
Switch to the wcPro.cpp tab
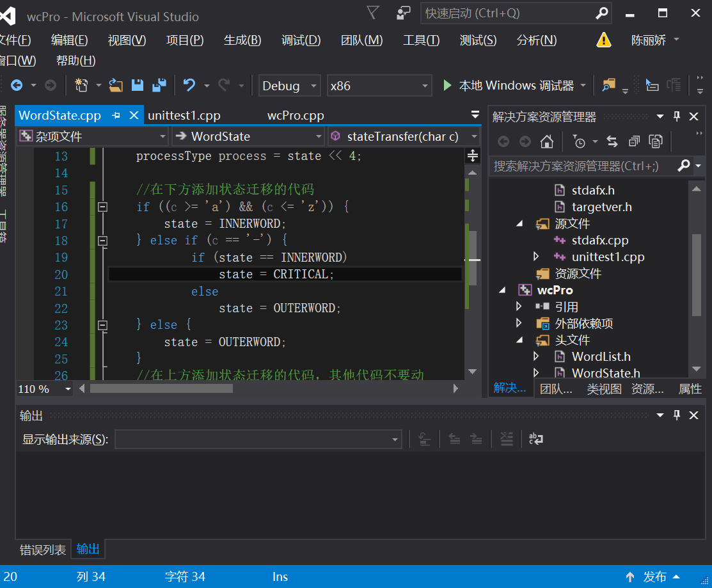click(x=296, y=116)
